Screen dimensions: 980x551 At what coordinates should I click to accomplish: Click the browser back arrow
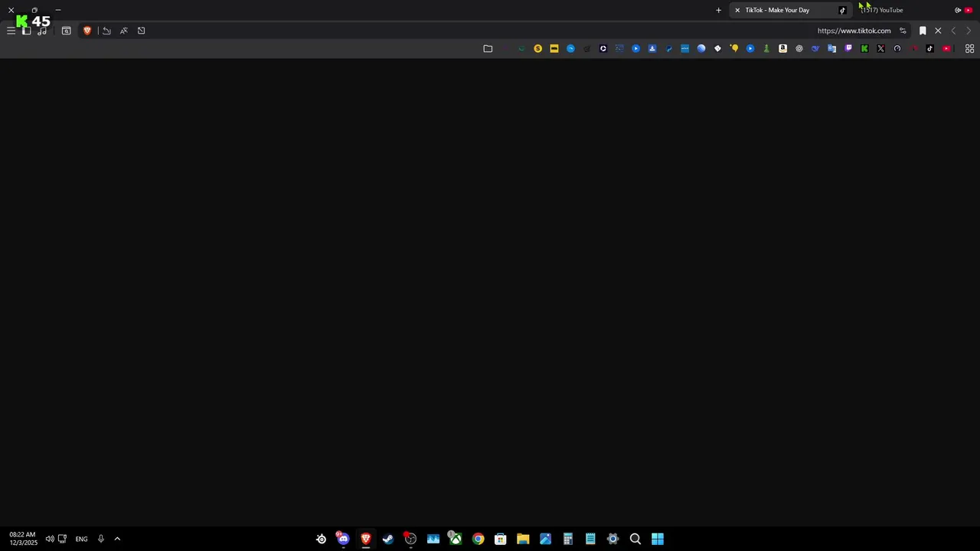pos(953,31)
